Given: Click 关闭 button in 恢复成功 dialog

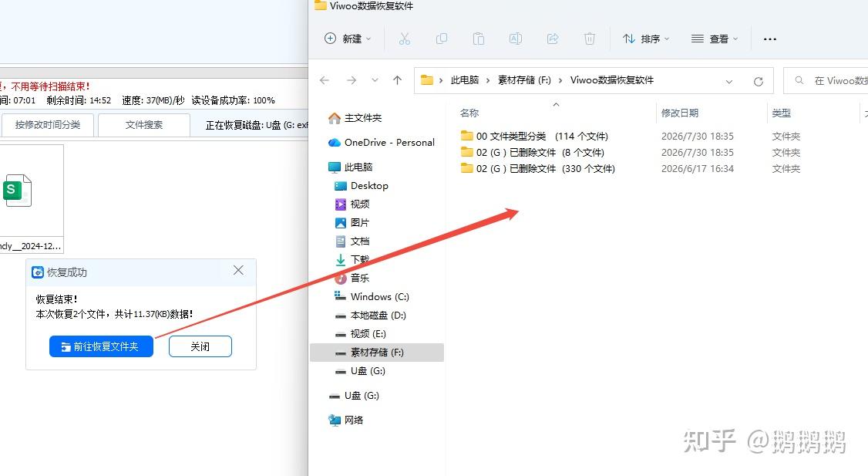Looking at the screenshot, I should (200, 346).
